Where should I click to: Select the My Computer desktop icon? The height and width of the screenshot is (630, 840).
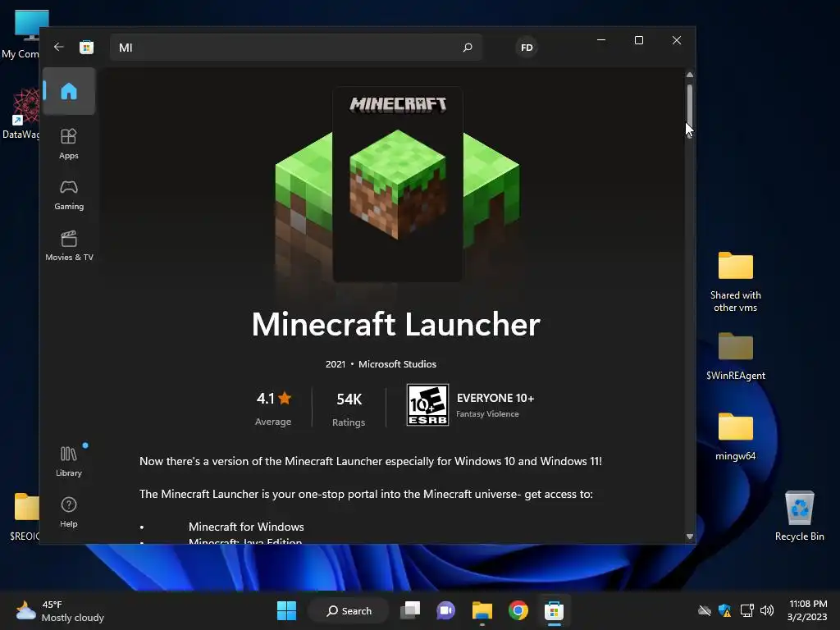(21, 34)
